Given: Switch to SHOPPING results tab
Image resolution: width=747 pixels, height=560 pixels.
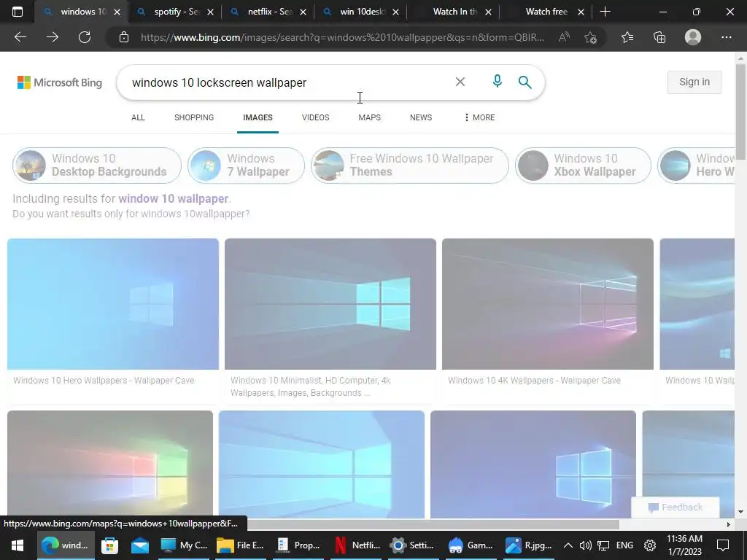Looking at the screenshot, I should [194, 117].
